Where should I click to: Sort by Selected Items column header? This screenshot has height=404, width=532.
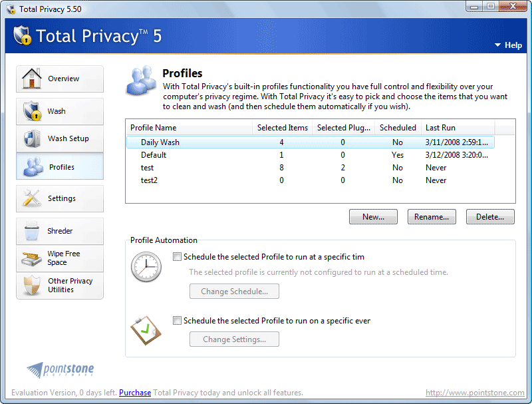[282, 128]
